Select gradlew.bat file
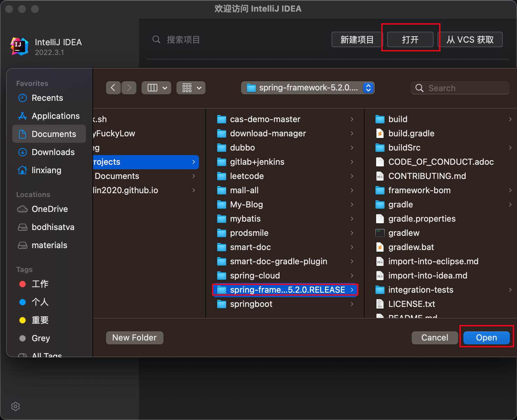The image size is (517, 420). pyautogui.click(x=443, y=247)
